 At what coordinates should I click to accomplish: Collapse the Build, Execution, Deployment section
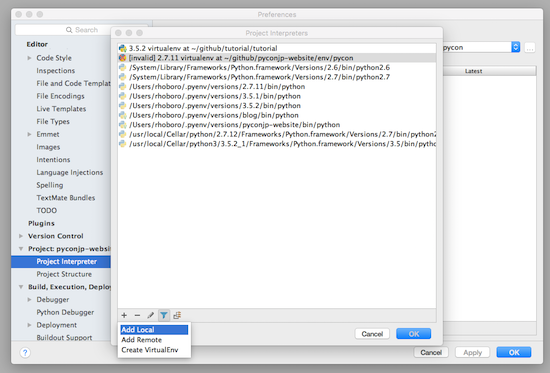pos(21,287)
